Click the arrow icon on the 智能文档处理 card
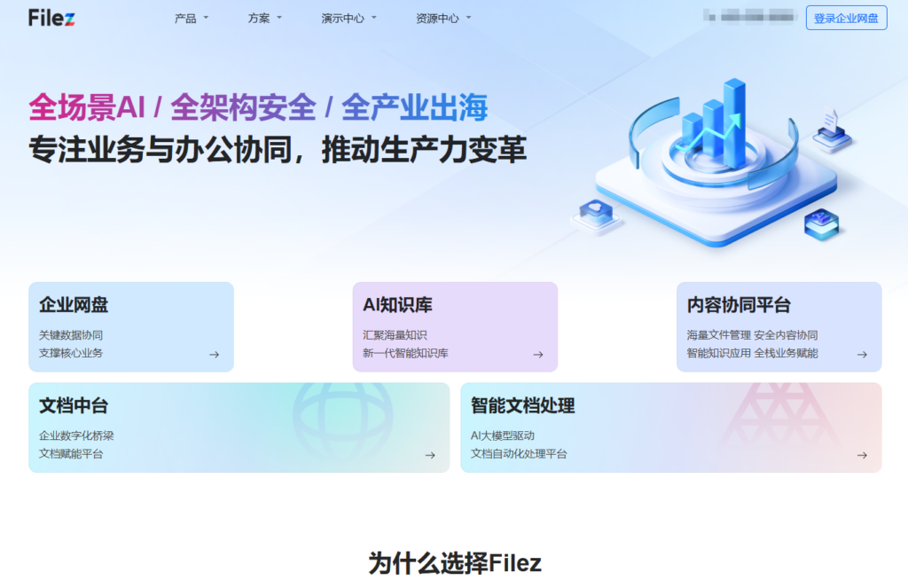Screen dimensions: 908x588 (x=861, y=455)
